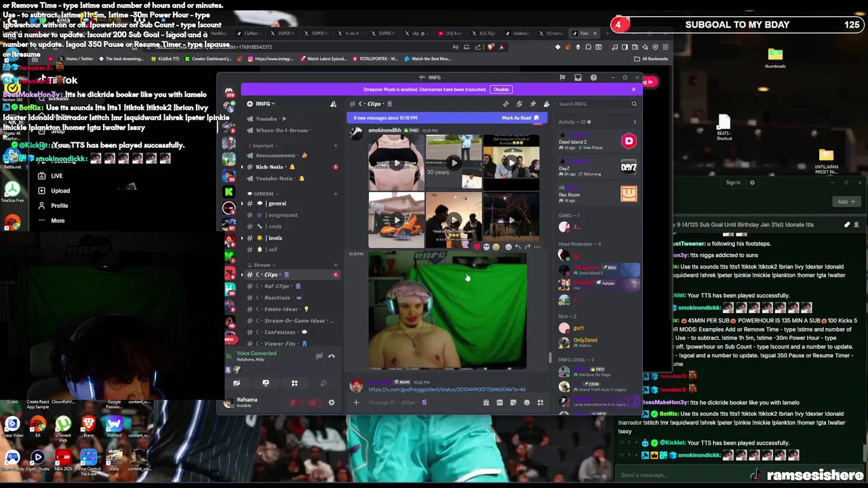Toggle notification mute in Clips channel header
The height and width of the screenshot is (488, 868).
[519, 104]
